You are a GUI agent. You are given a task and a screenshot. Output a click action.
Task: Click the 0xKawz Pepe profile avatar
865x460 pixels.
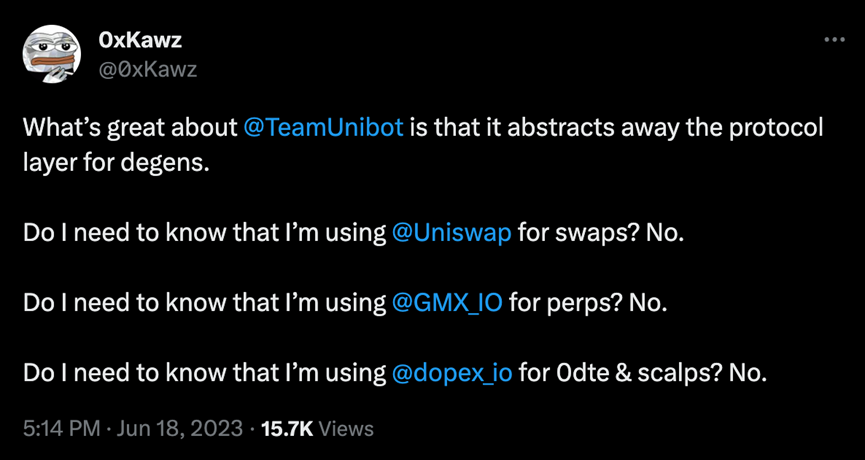(x=51, y=55)
